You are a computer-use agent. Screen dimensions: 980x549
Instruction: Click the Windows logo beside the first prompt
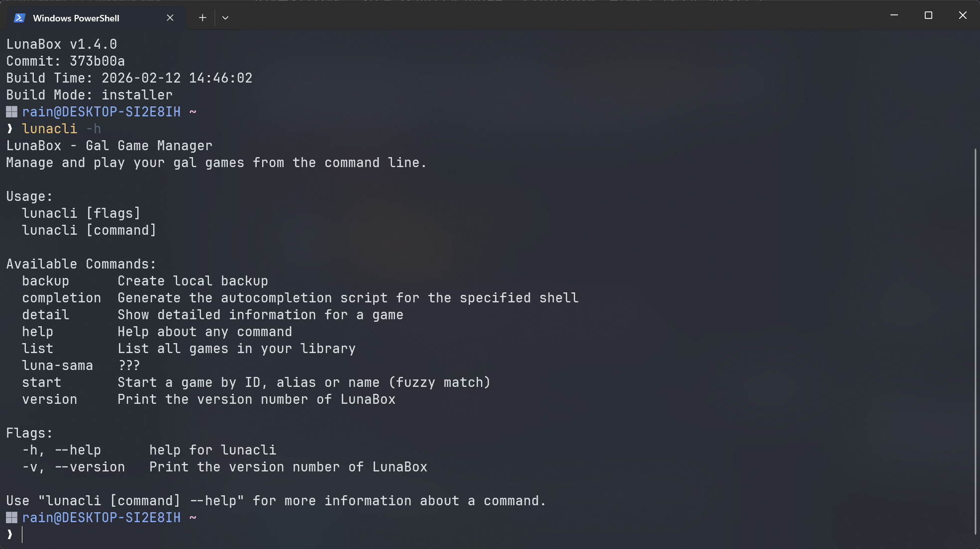coord(11,112)
